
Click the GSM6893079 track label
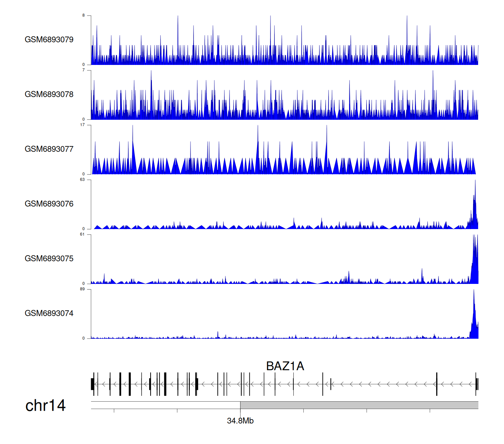click(49, 40)
